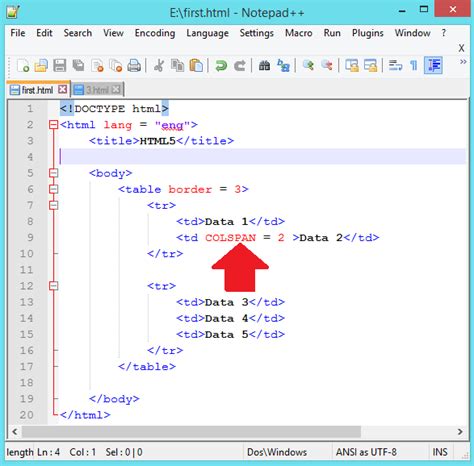Click the Synchronize Horizontal Scrolling icon
This screenshot has width=474, height=466.
(370, 65)
